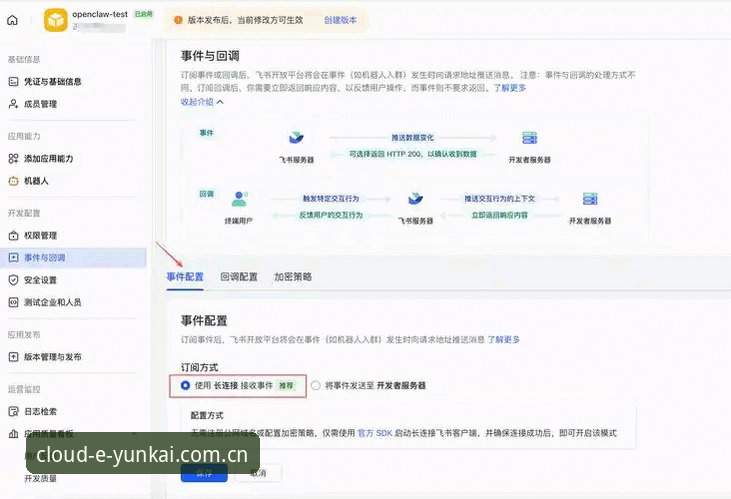Open 测试企业和人员 in sidebar

pos(53,302)
